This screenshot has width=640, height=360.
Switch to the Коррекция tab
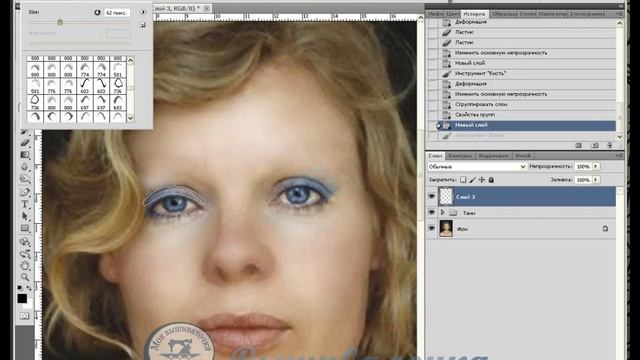[493, 156]
